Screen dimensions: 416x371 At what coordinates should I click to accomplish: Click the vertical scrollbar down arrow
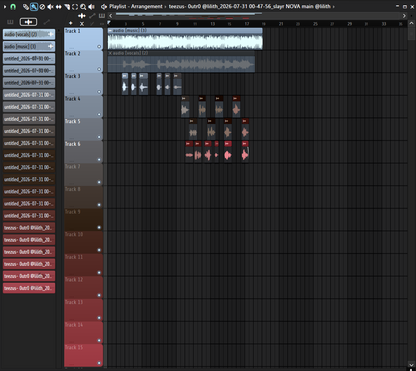[411, 364]
